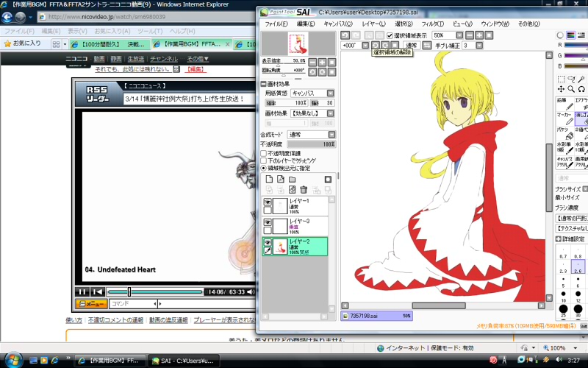Image resolution: width=588 pixels, height=368 pixels.
Task: Create a new linework layer in SAI
Action: pyautogui.click(x=281, y=179)
